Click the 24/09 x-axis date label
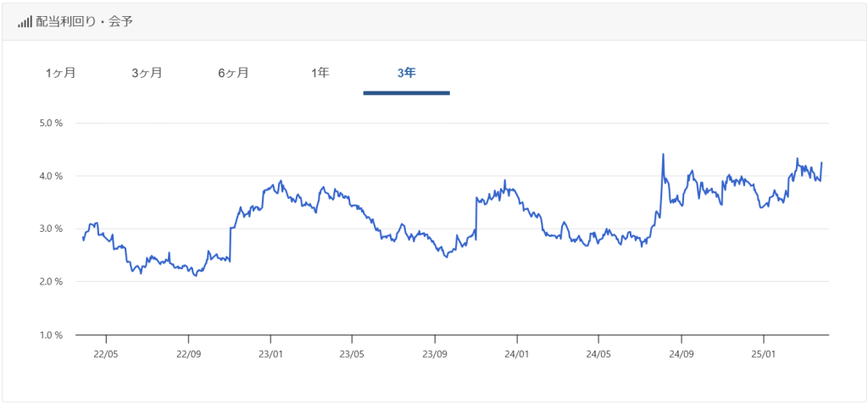The height and width of the screenshot is (403, 868). click(682, 354)
